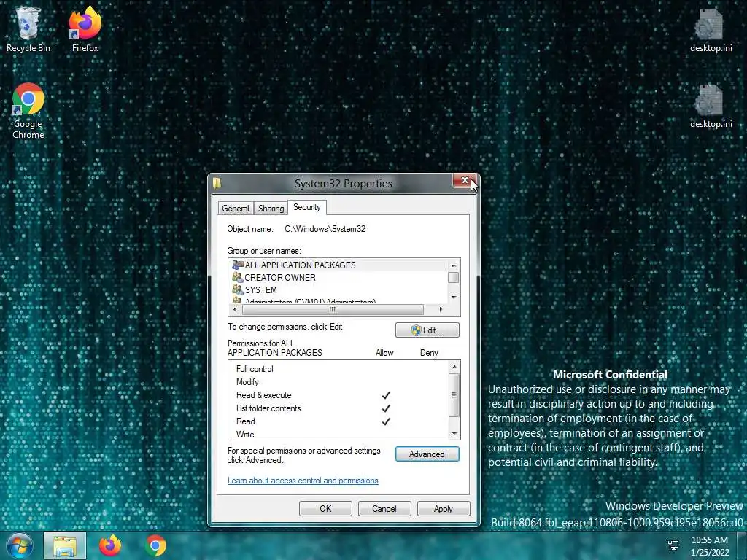This screenshot has height=560, width=747.
Task: Click the permissions list scrollbar thumb
Action: point(454,395)
